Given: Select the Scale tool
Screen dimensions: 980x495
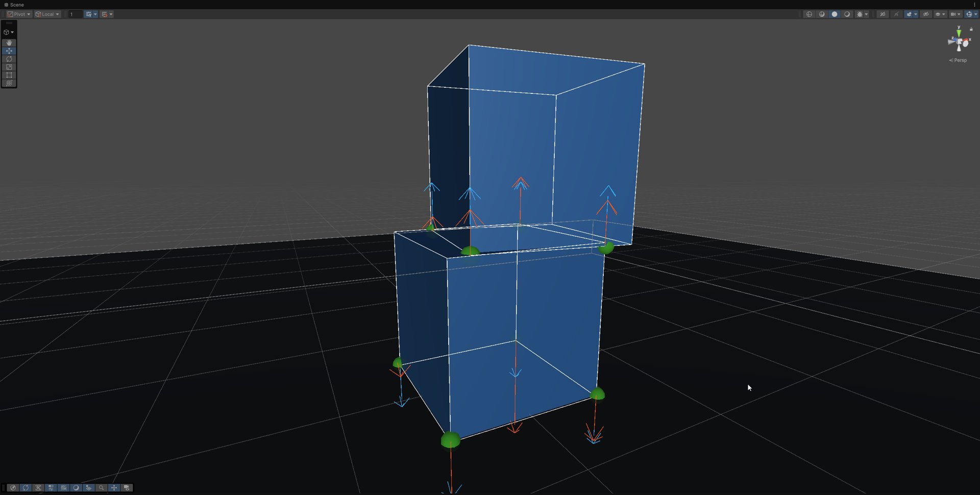Looking at the screenshot, I should (9, 67).
